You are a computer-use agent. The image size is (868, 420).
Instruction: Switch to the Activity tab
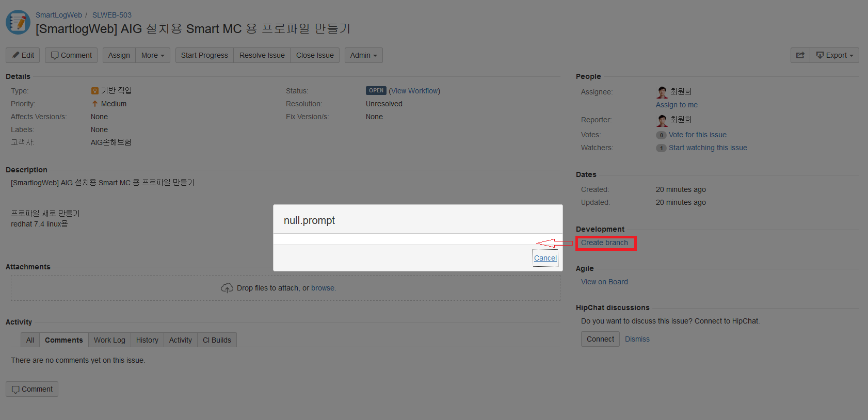(x=181, y=340)
